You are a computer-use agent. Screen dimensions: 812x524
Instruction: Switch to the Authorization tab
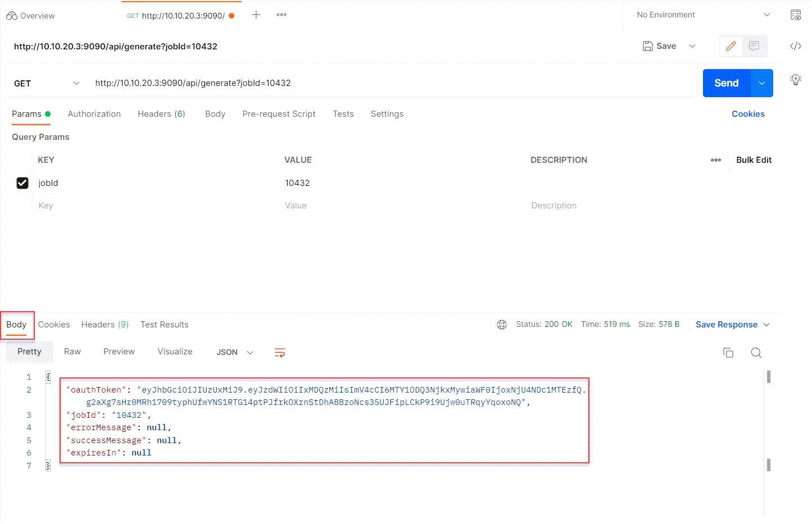(x=94, y=114)
